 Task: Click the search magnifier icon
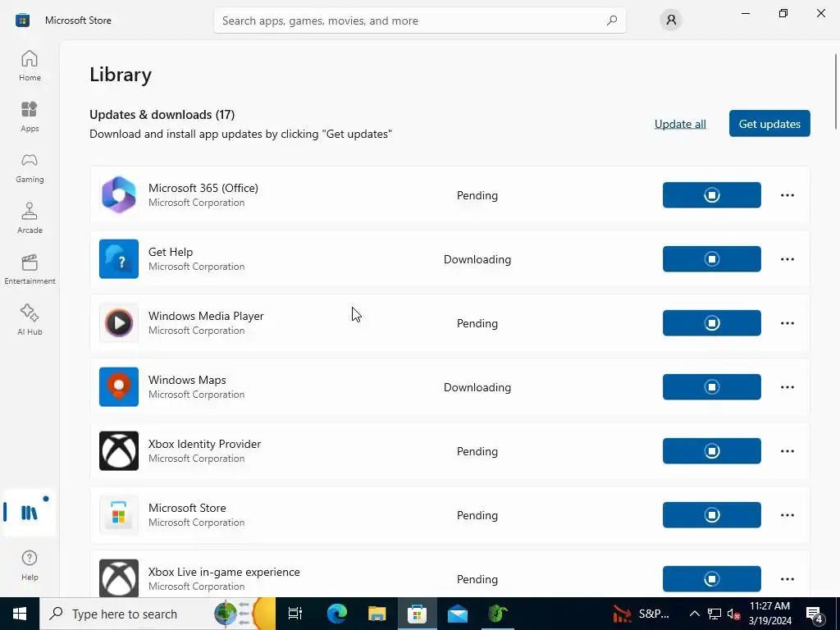click(612, 21)
